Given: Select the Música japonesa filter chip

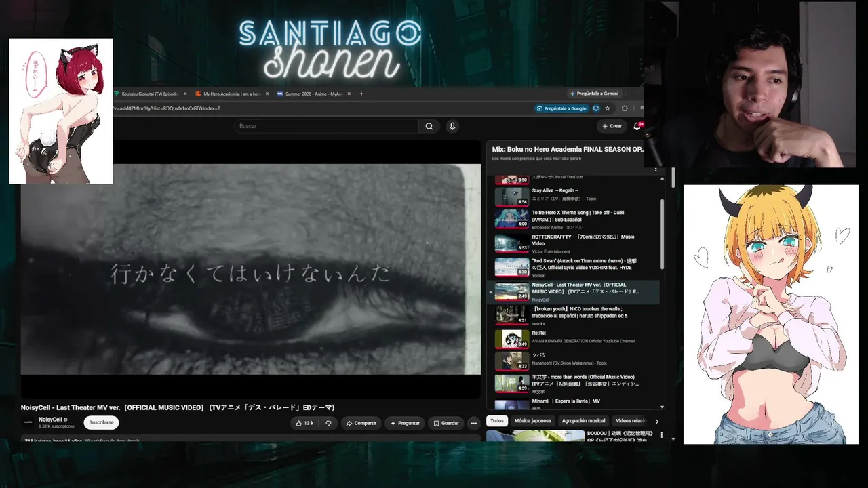Looking at the screenshot, I should 532,421.
